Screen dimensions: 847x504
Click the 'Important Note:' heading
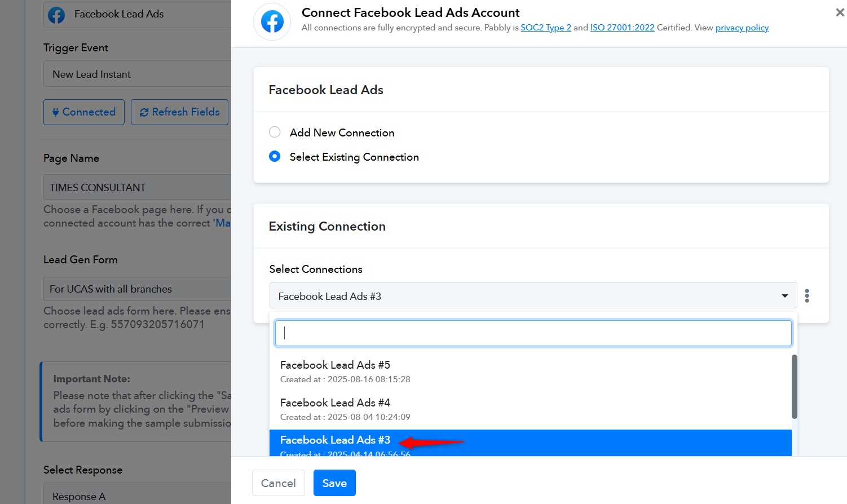point(92,379)
